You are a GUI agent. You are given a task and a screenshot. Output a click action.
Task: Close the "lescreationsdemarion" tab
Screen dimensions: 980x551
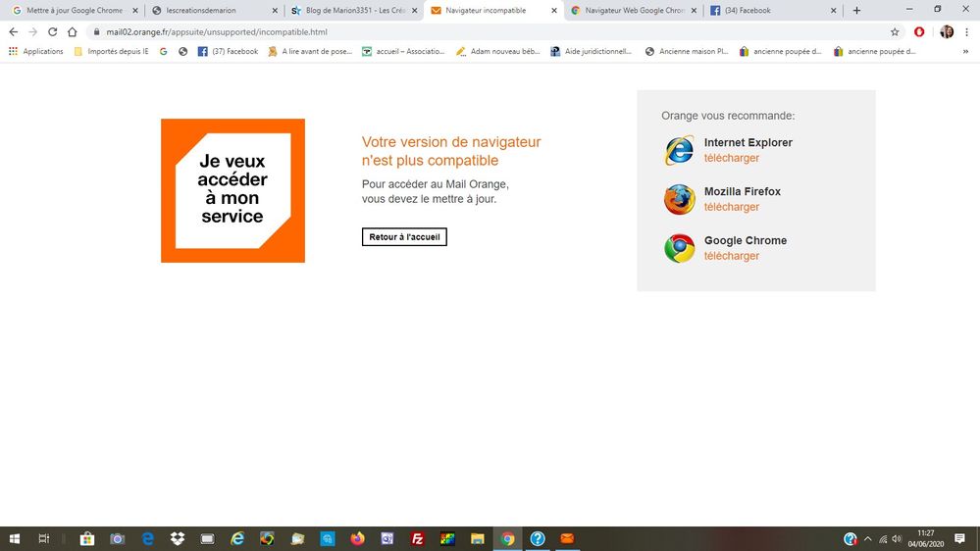pyautogui.click(x=275, y=11)
